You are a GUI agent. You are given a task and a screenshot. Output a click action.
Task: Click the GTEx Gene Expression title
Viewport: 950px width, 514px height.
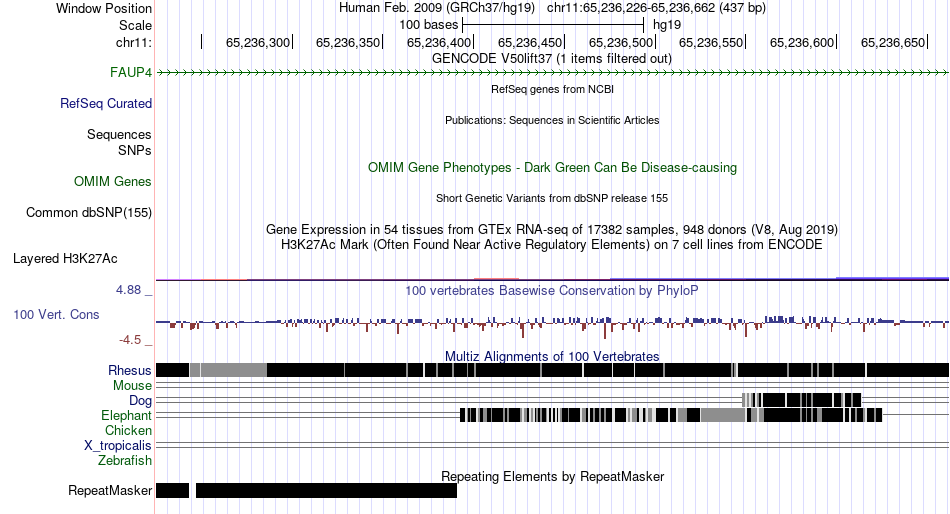point(551,230)
